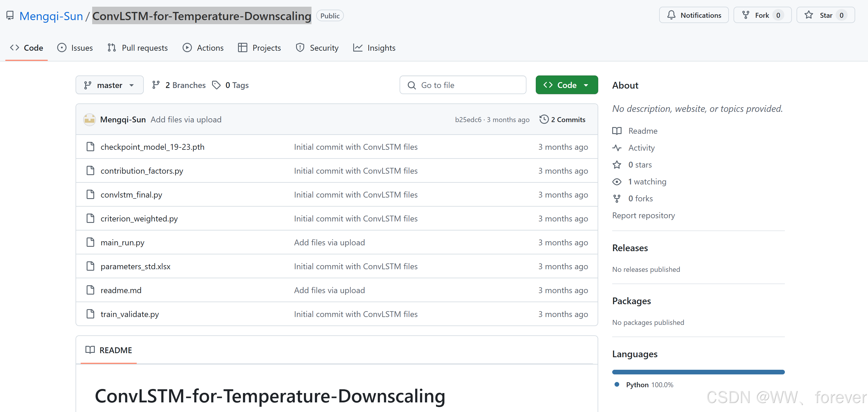Click the Mengqi-Sun avatar thumbnail

(x=90, y=119)
